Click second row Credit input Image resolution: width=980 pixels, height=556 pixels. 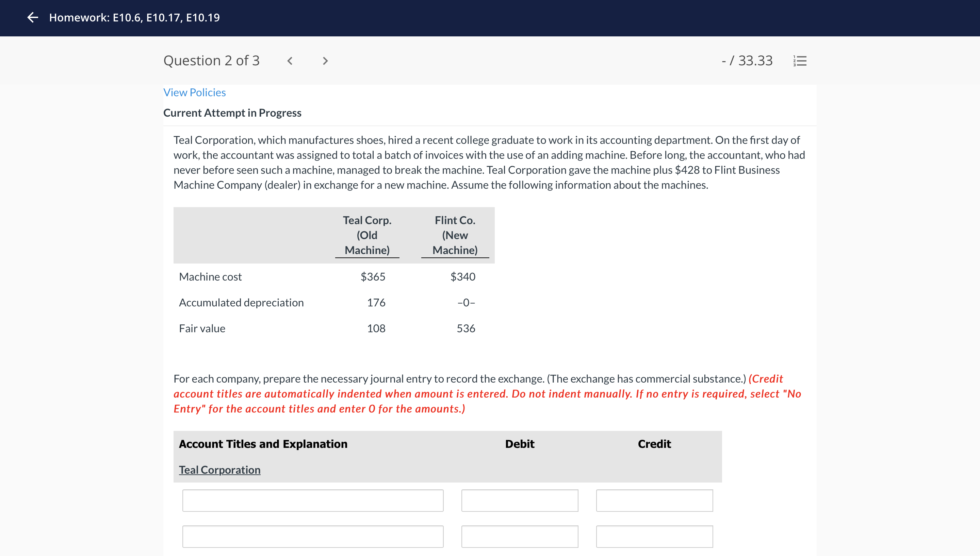(x=654, y=537)
